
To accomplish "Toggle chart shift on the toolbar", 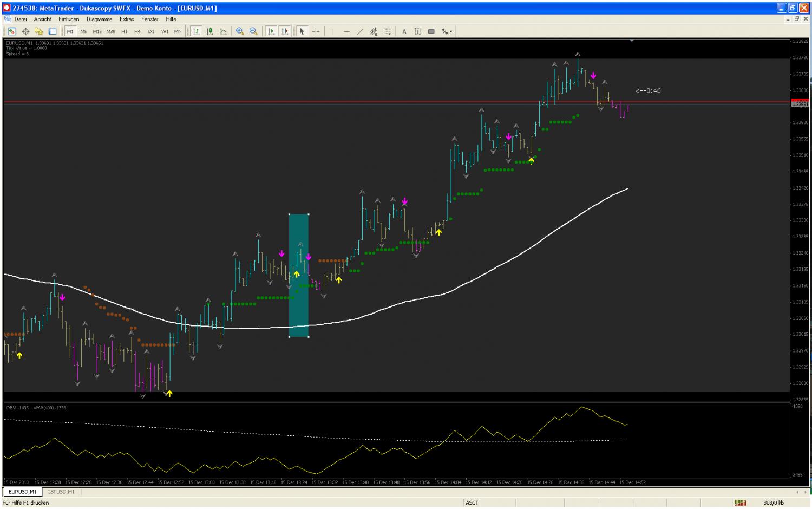I will (x=285, y=31).
